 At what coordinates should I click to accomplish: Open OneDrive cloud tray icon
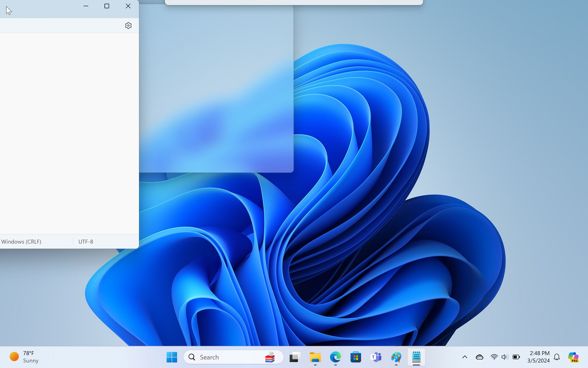click(x=479, y=357)
